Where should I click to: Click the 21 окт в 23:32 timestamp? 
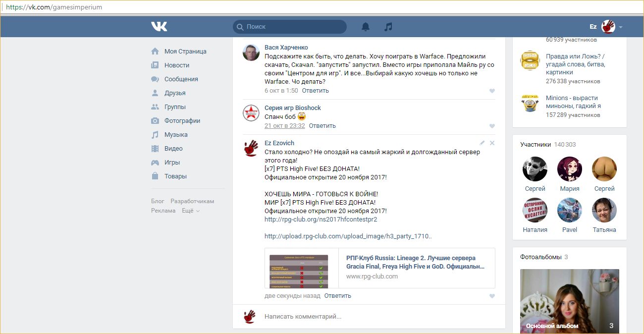coord(284,126)
